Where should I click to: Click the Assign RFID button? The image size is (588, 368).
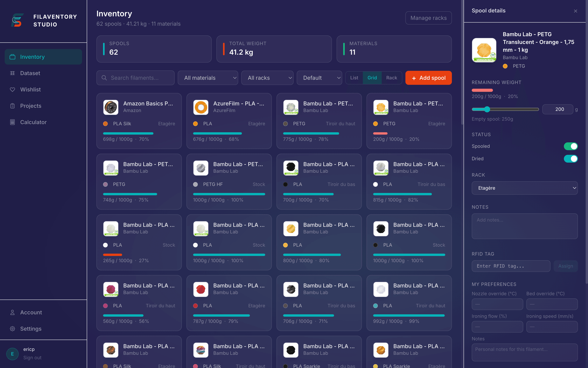pos(566,266)
